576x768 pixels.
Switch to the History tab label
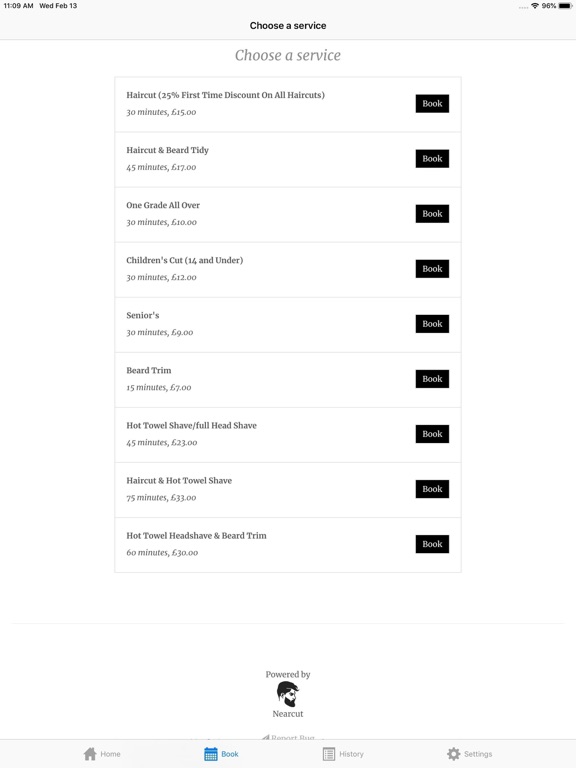click(x=351, y=754)
